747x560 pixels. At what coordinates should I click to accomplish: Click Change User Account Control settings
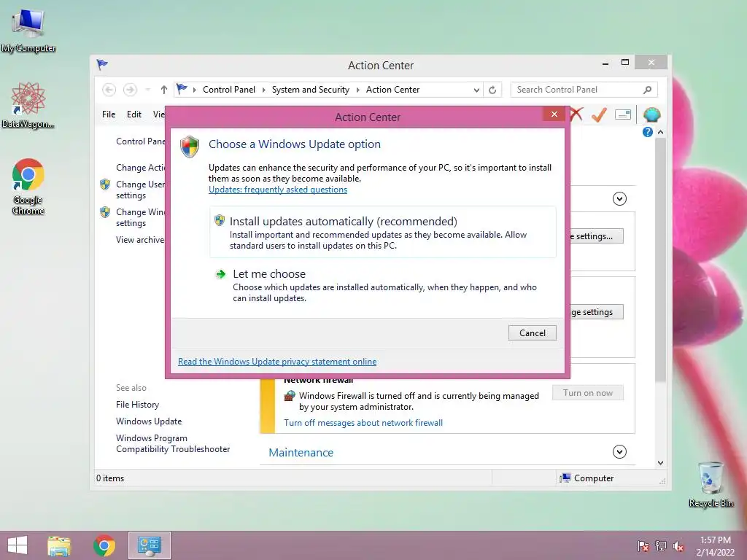140,190
